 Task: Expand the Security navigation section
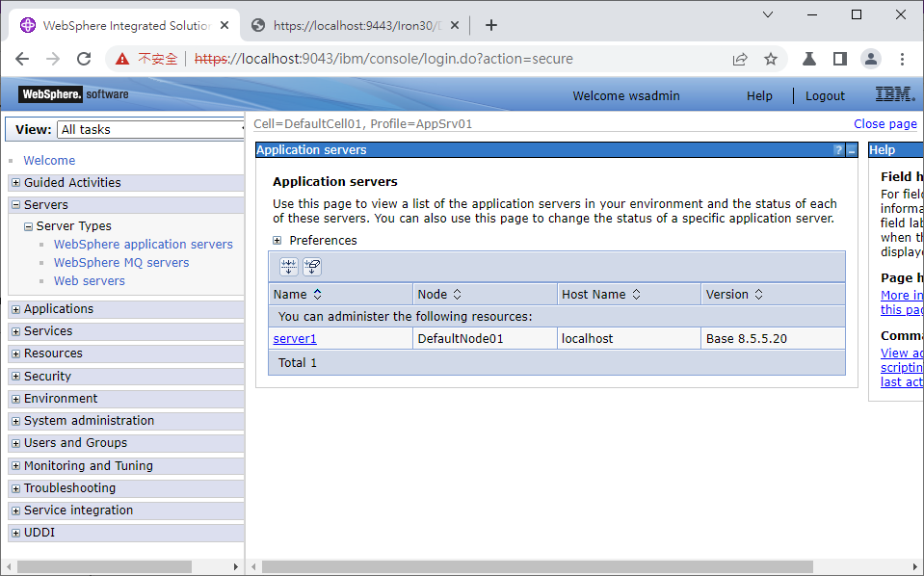16,377
